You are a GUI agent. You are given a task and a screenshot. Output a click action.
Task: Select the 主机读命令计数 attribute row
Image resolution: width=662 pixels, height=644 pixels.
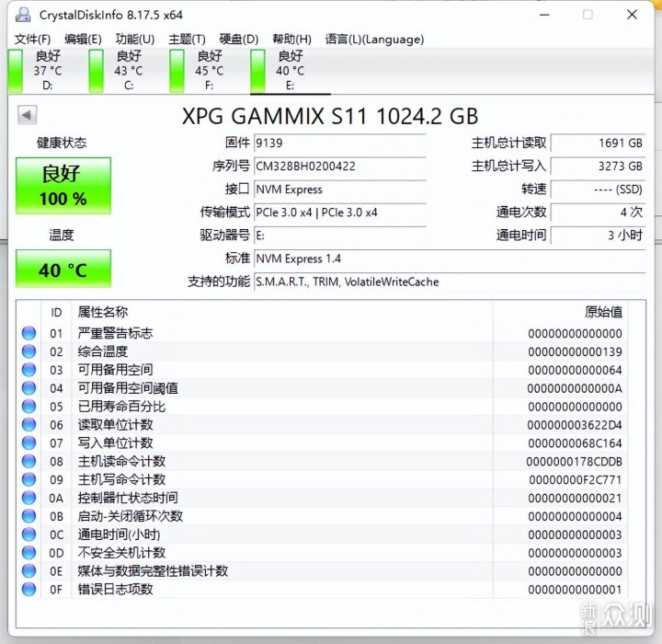(x=321, y=461)
